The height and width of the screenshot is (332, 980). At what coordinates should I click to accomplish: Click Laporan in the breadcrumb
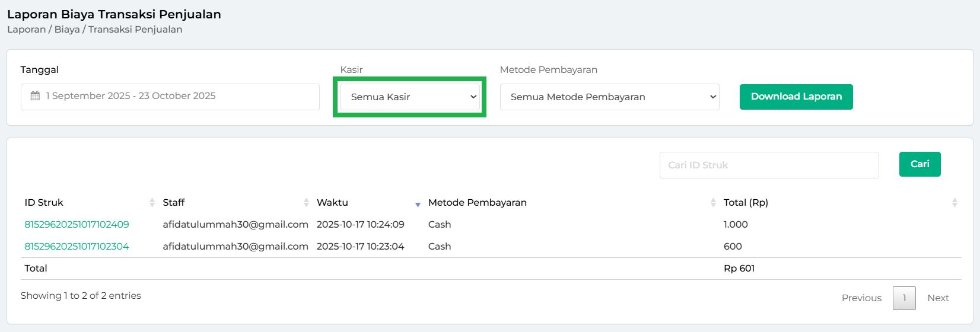point(26,30)
